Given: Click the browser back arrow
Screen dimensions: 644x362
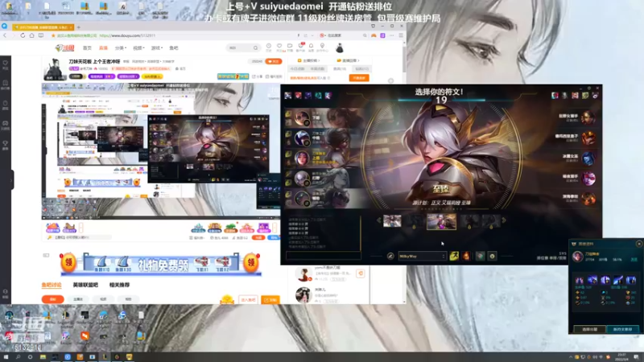Looking at the screenshot, I should tap(6, 35).
